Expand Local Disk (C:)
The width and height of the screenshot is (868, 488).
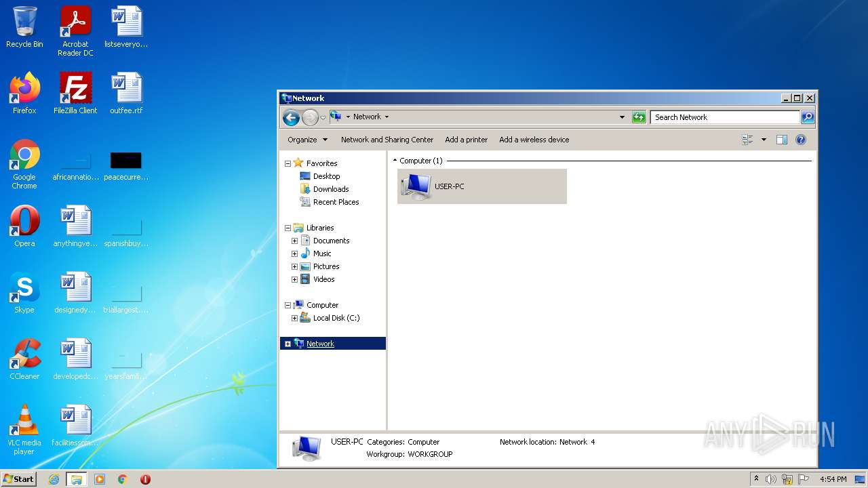tap(294, 318)
